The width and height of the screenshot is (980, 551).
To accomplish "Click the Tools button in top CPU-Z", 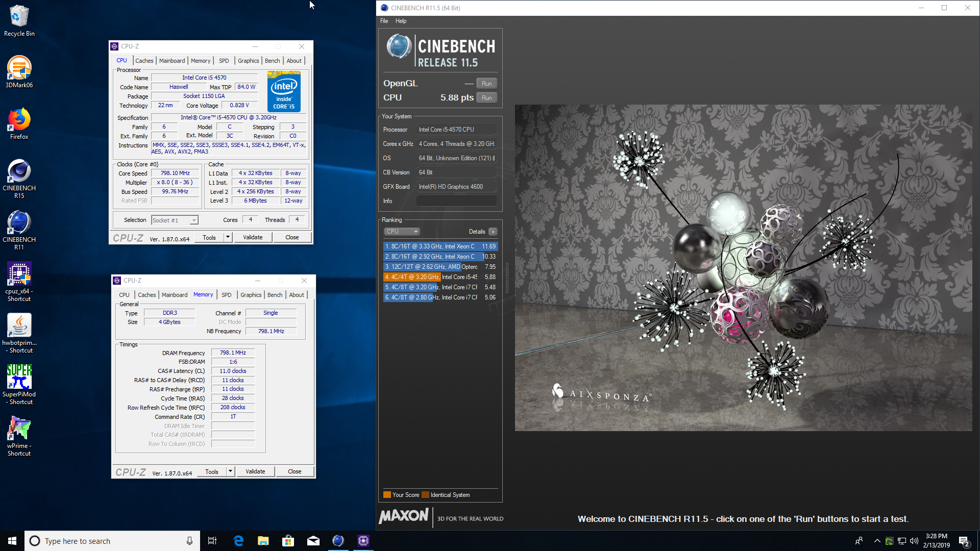I will pyautogui.click(x=209, y=237).
